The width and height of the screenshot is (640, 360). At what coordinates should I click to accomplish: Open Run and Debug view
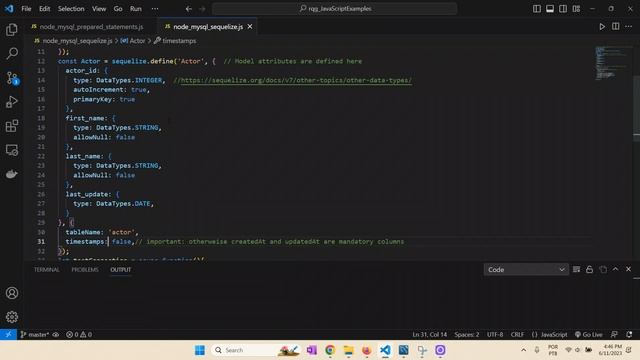pos(12,102)
